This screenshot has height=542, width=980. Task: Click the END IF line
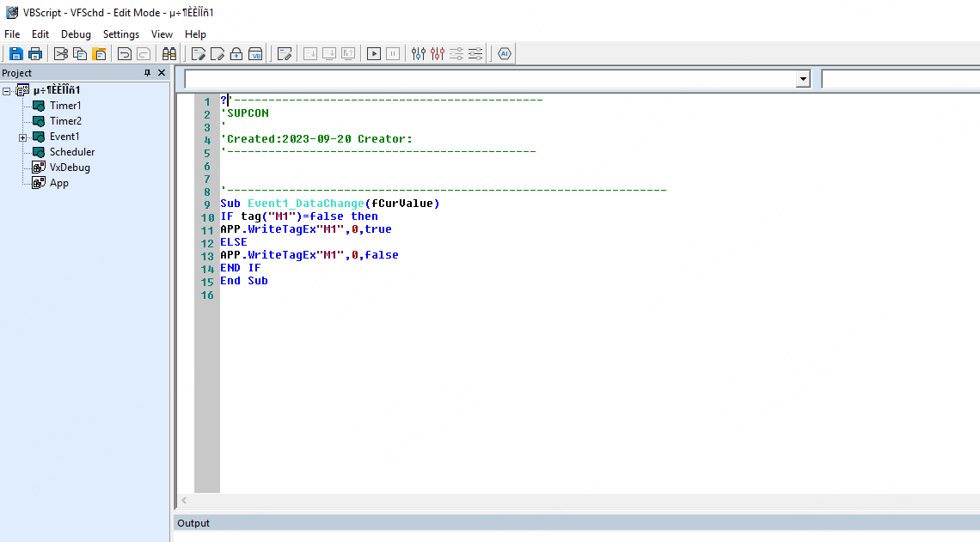point(241,268)
